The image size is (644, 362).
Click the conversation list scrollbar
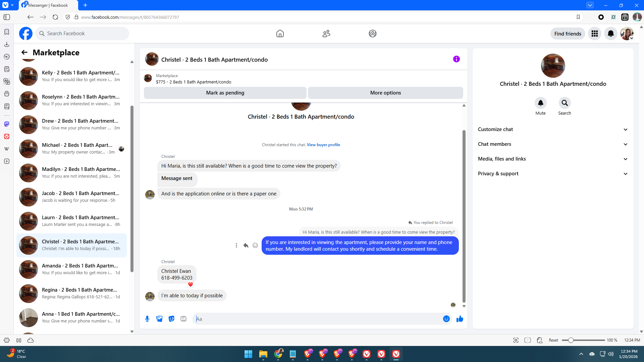(132, 189)
